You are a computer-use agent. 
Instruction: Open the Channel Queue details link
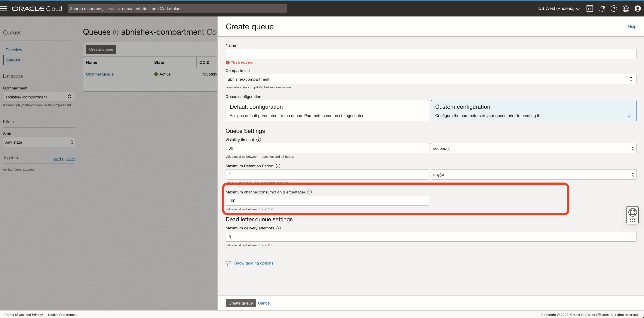(100, 74)
